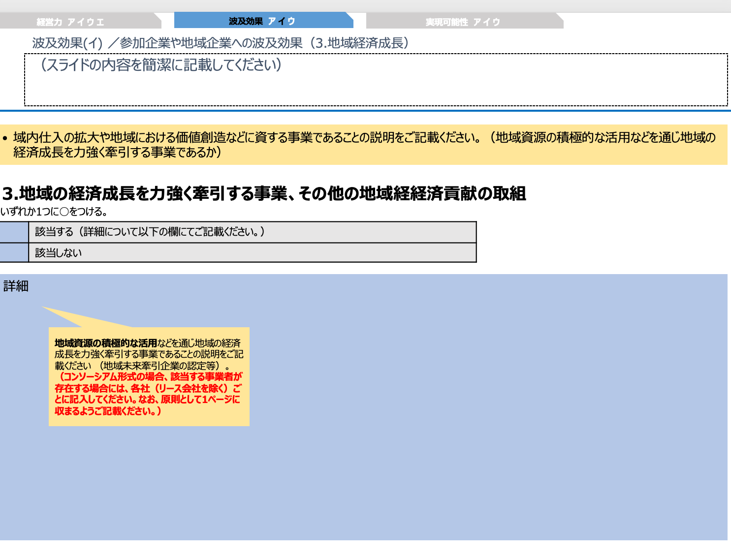Image resolution: width=731 pixels, height=560 pixels.
Task: Select the 該当する option cell
Action: (x=251, y=231)
